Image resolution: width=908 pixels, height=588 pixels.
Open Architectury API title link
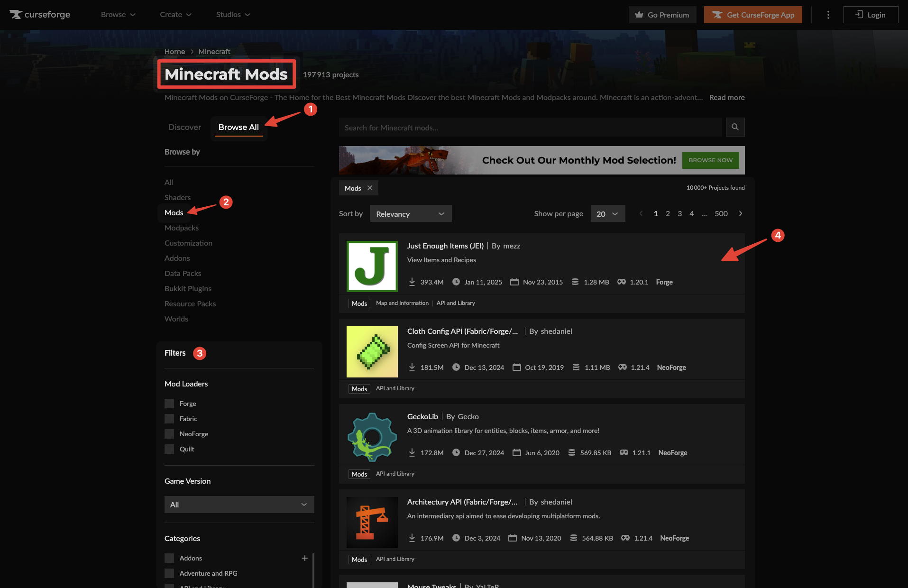[x=462, y=502]
